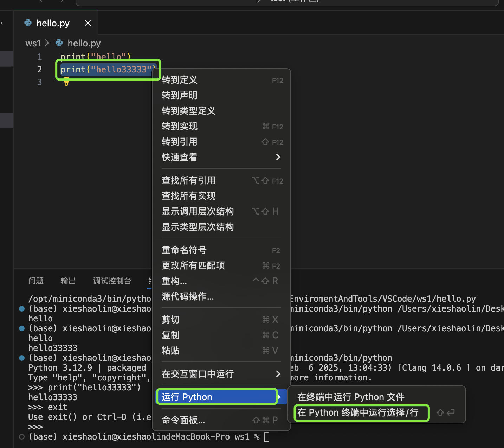The width and height of the screenshot is (504, 448).
Task: Click line number 1 in the gutter
Action: [39, 57]
